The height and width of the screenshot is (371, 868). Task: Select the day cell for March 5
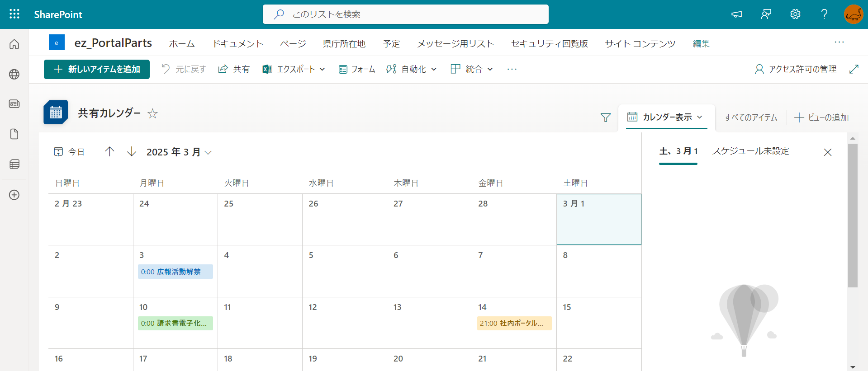345,271
